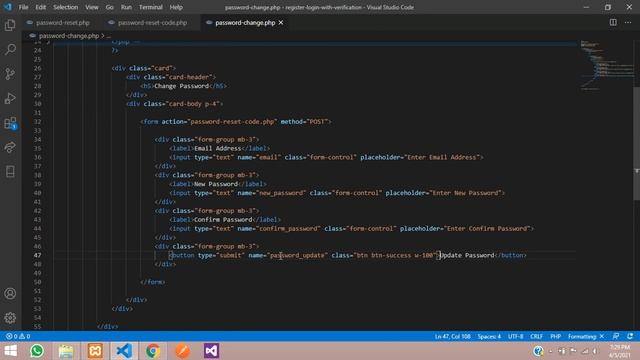Open the Go menu
This screenshot has width=640, height=360.
click(109, 7)
